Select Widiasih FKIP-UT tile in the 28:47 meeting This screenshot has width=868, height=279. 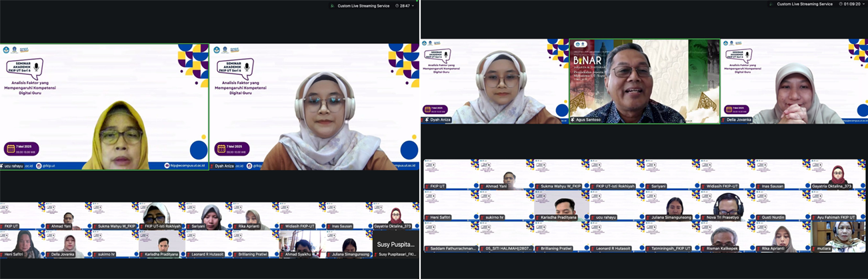tap(302, 216)
